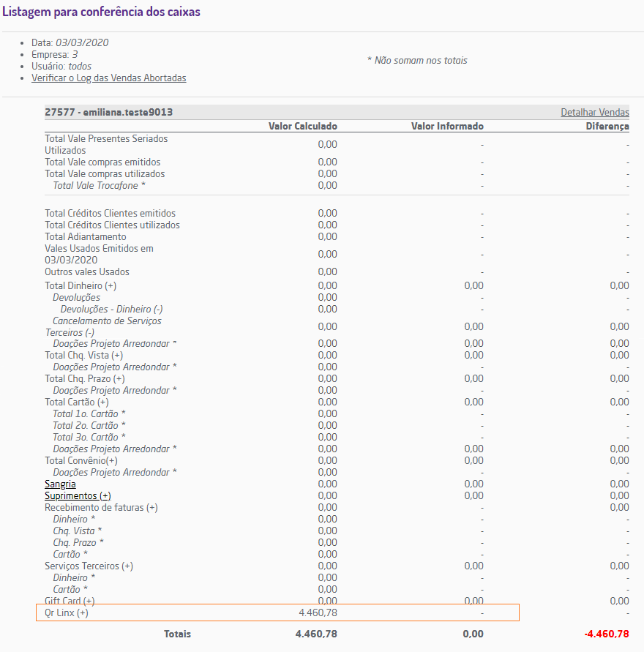Click the Valor Calculado column header
Image resolution: width=644 pixels, height=652 pixels.
click(302, 126)
